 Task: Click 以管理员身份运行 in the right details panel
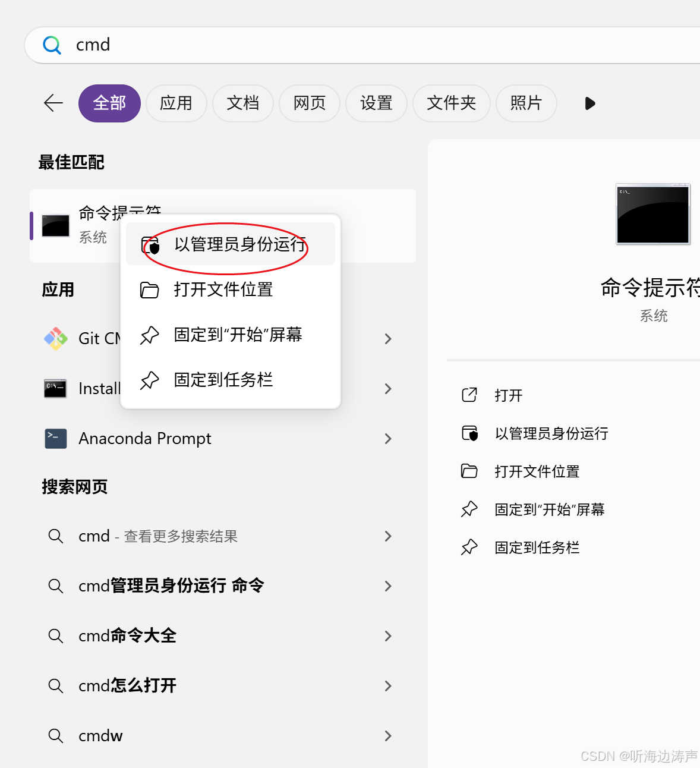coord(551,433)
